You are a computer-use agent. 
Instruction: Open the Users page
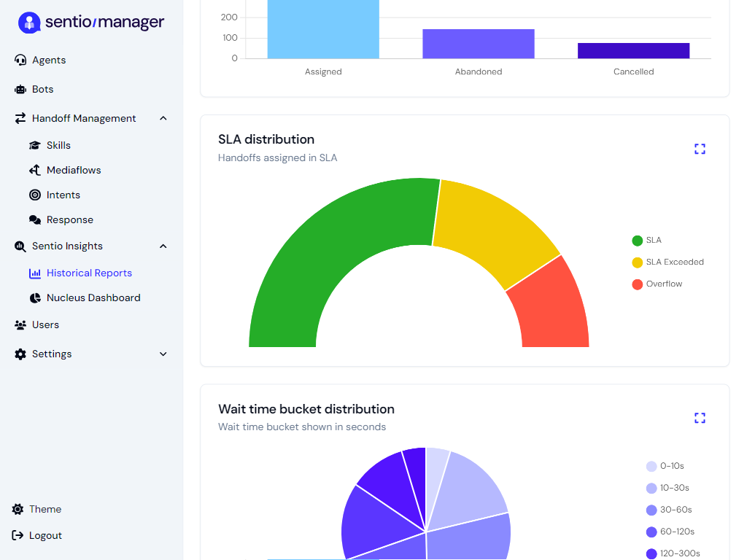point(45,324)
